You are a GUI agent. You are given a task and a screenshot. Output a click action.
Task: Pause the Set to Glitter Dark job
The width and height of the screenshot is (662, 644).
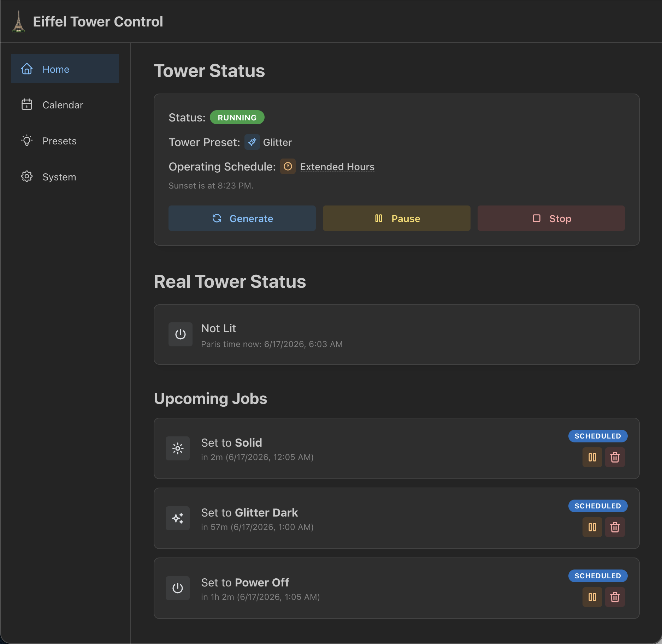592,527
